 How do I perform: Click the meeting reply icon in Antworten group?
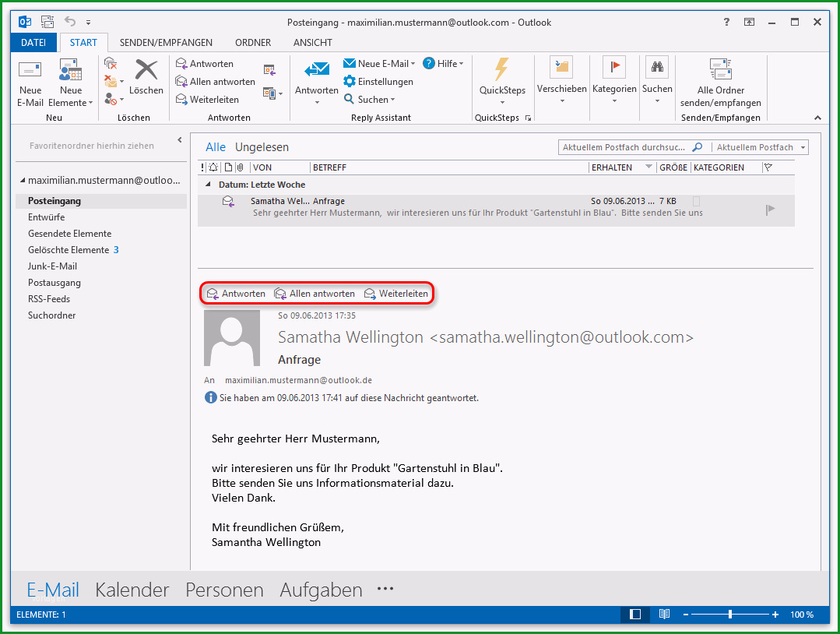click(269, 70)
